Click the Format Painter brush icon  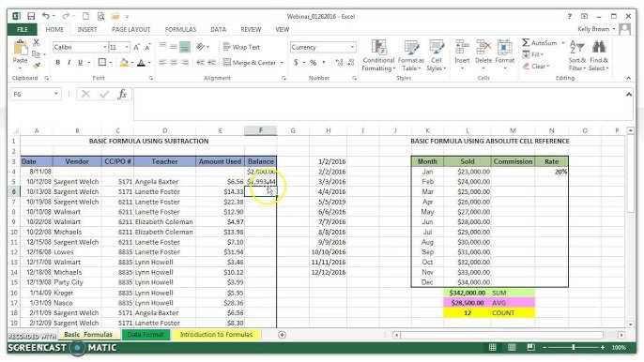36,66
